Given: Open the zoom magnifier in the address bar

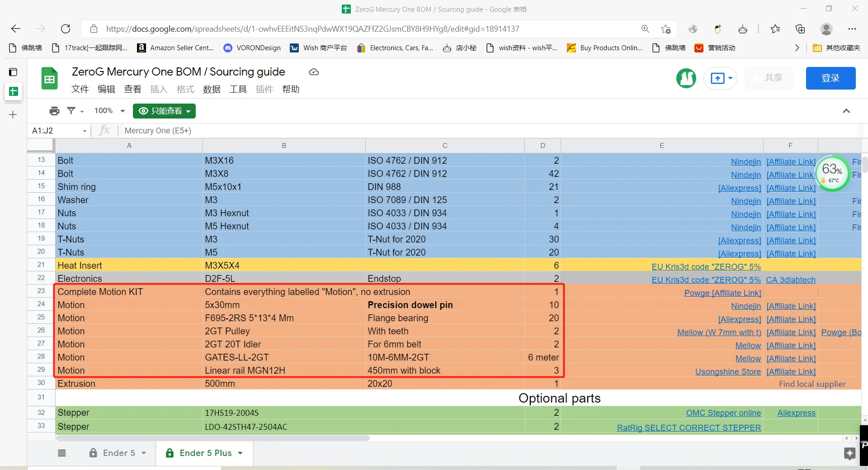Looking at the screenshot, I should pos(645,29).
